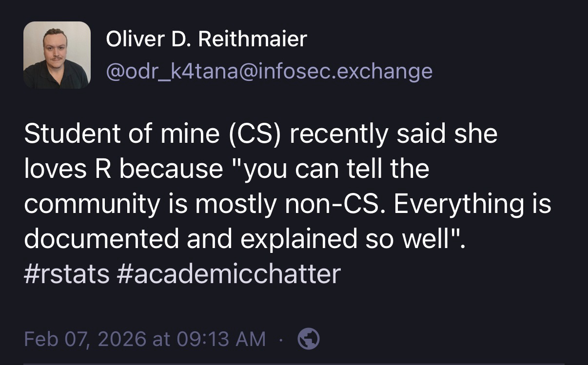
Task: Click the display name Oliver D. Reithmaier
Action: [x=206, y=39]
